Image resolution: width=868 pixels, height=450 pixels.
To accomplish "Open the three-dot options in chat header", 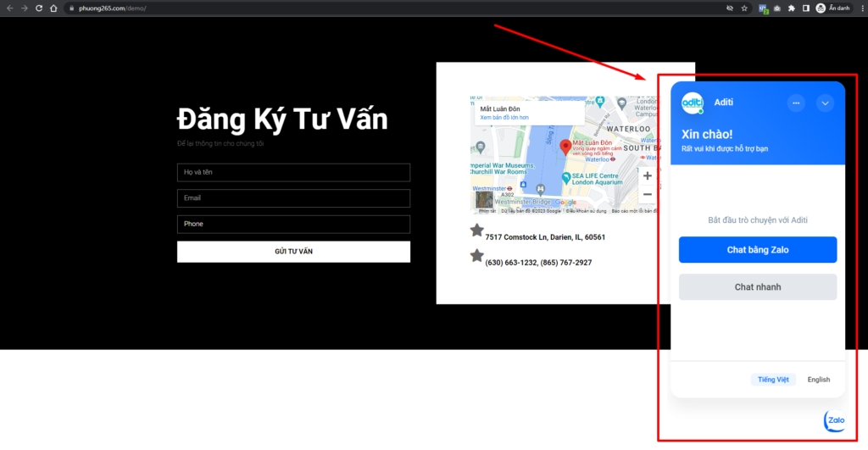I will (x=796, y=103).
